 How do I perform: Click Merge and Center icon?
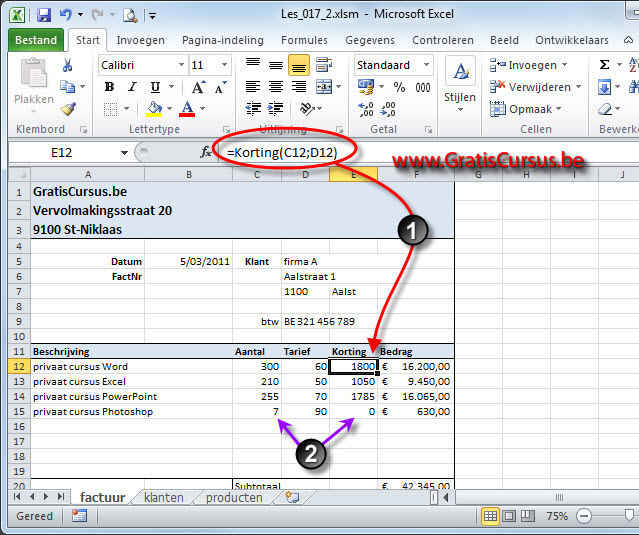click(324, 87)
